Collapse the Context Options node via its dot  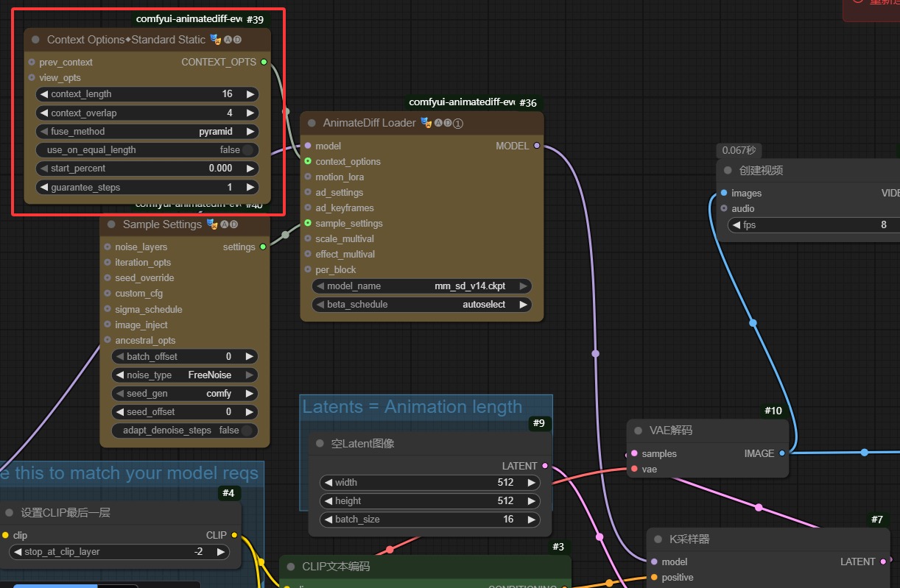coord(35,40)
